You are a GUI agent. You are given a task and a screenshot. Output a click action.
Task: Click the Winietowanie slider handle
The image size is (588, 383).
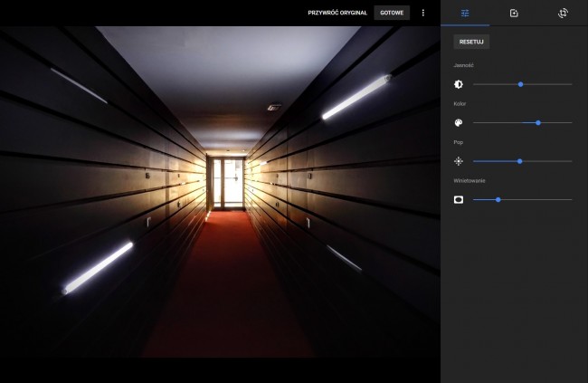[498, 200]
